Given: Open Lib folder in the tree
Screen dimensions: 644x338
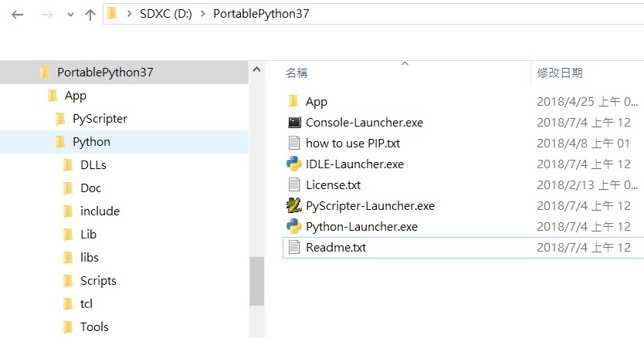Looking at the screenshot, I should pyautogui.click(x=88, y=234).
